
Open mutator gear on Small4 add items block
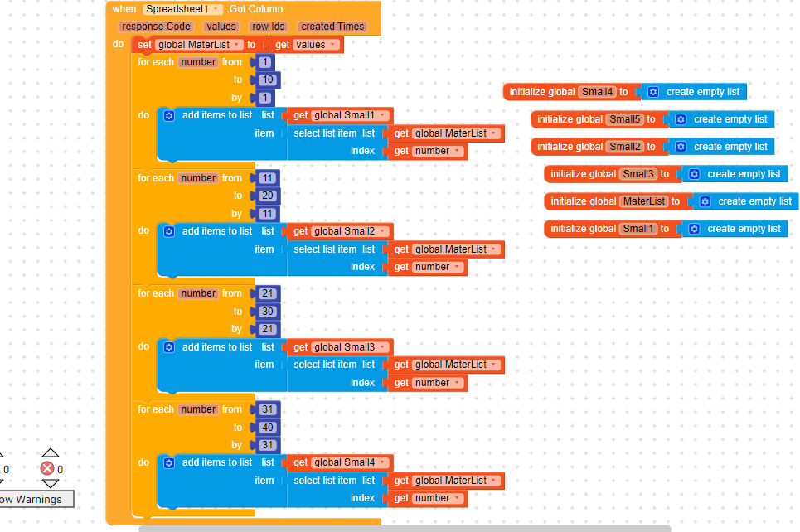click(x=168, y=462)
